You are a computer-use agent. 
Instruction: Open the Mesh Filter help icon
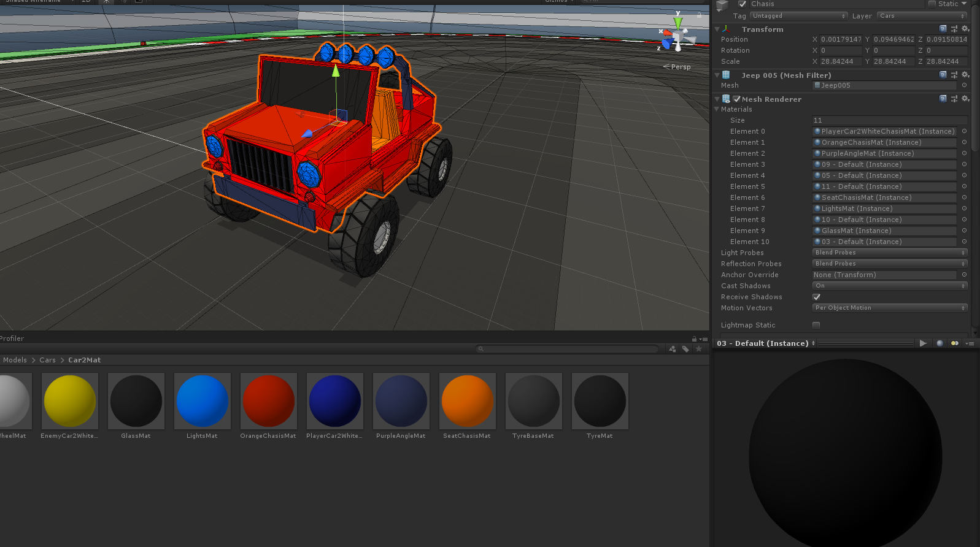(943, 75)
